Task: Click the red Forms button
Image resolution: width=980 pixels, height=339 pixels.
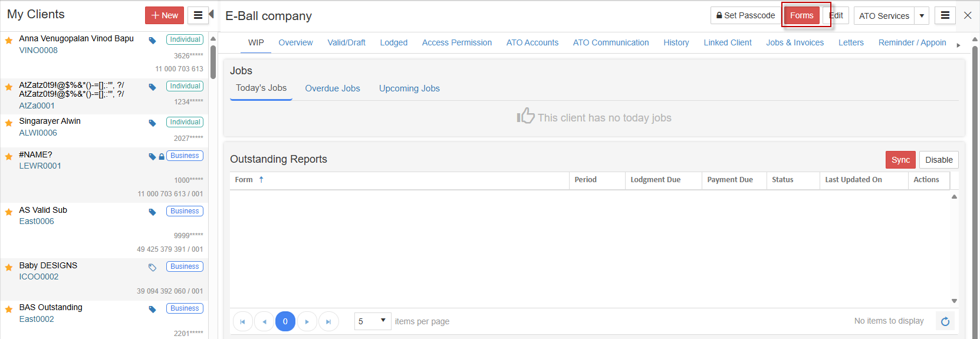Action: point(801,15)
